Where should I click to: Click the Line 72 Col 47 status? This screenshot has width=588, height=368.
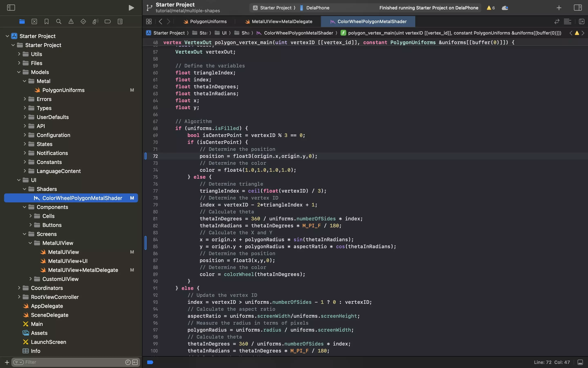(x=552, y=362)
